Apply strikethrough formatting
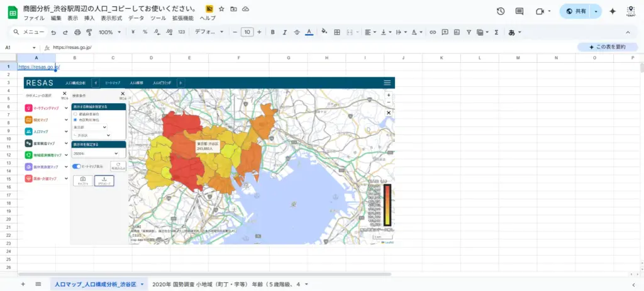This screenshot has height=291, width=644. click(297, 32)
